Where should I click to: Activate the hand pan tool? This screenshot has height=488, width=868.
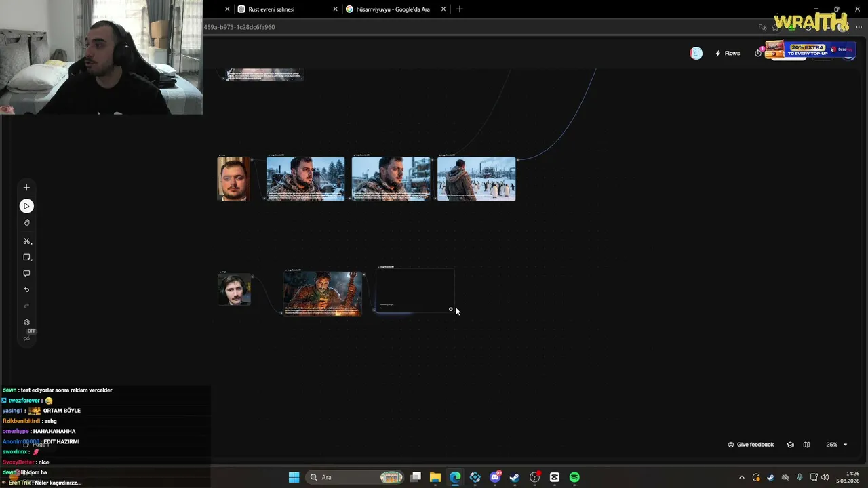click(x=26, y=222)
